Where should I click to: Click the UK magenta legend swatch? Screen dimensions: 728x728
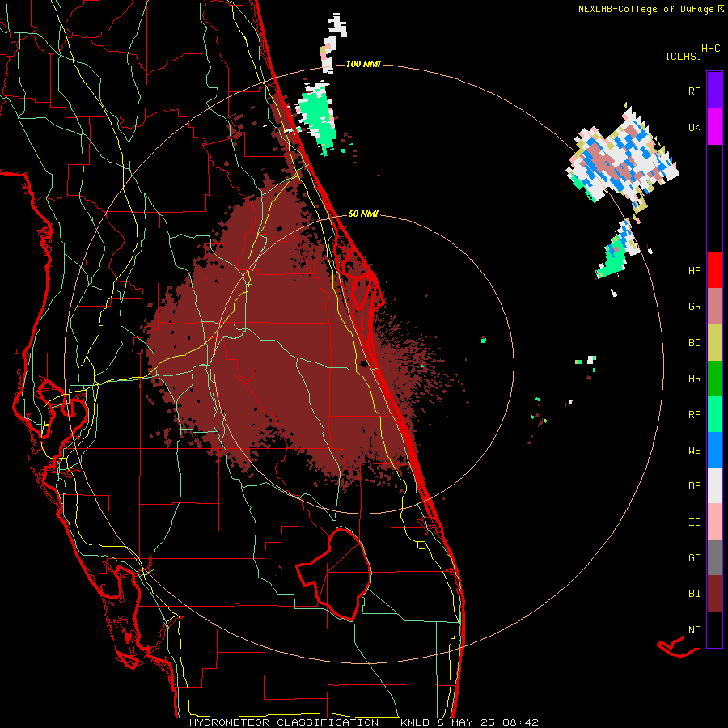click(x=714, y=127)
